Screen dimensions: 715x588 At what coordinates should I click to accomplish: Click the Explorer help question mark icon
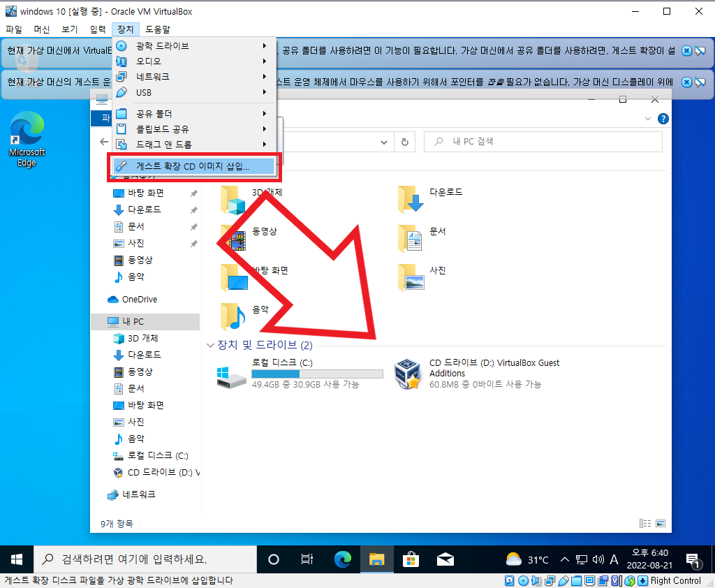click(663, 119)
